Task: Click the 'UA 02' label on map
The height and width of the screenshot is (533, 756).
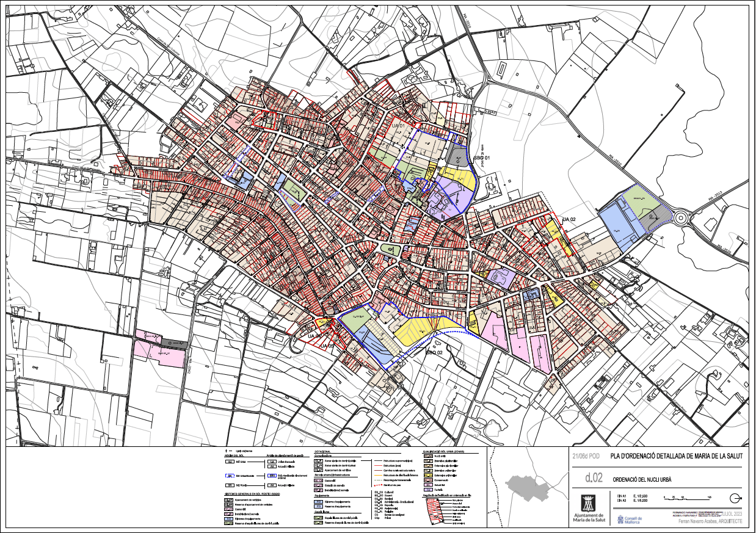Action: [x=569, y=219]
